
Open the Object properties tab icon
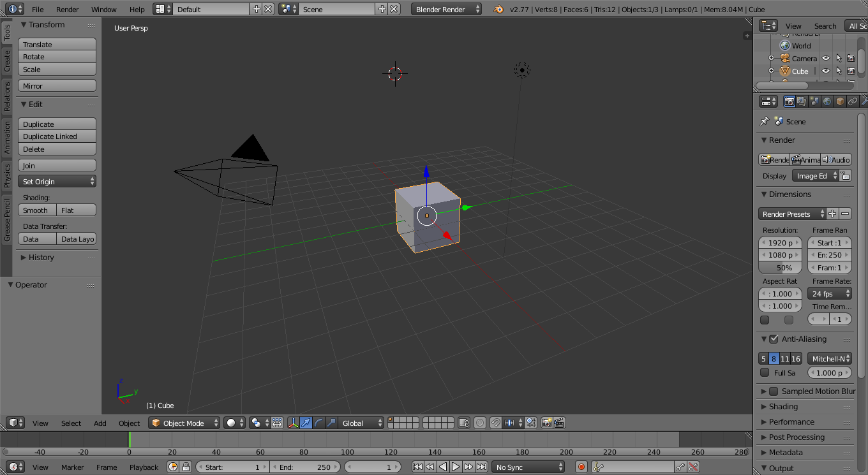tap(840, 101)
